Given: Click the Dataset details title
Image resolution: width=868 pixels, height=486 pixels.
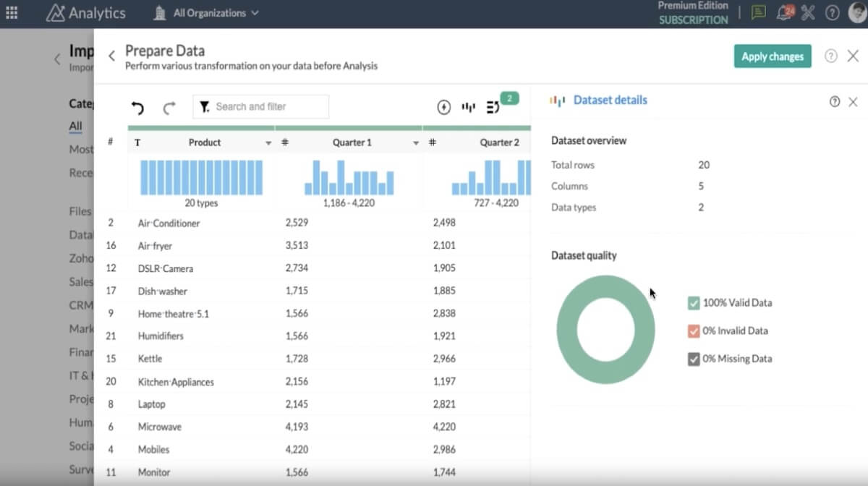Looking at the screenshot, I should (610, 101).
